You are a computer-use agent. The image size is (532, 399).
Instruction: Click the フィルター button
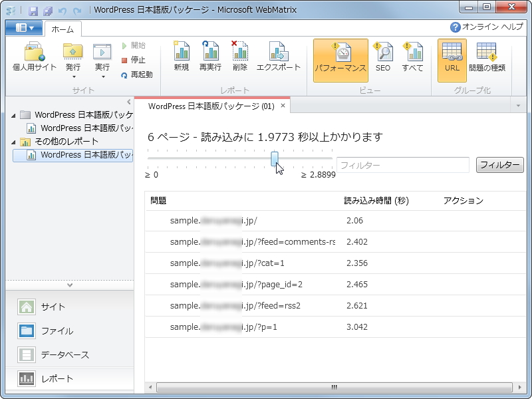coord(499,164)
